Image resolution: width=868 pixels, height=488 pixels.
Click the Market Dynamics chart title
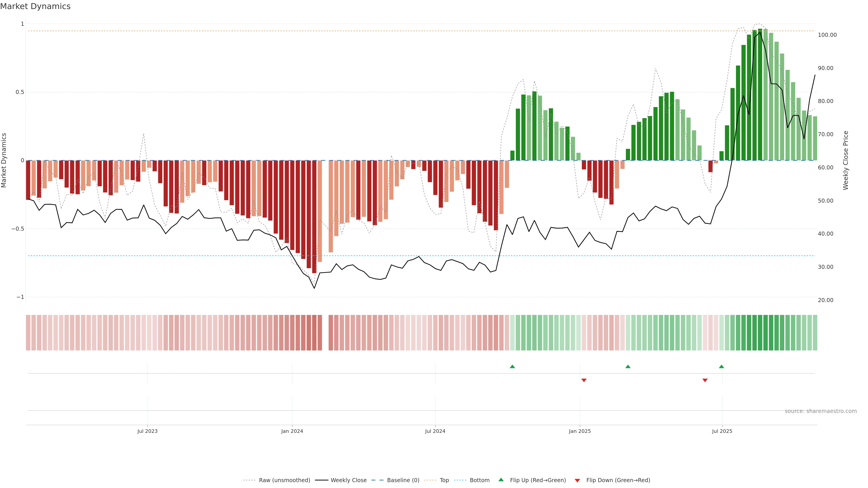(35, 6)
